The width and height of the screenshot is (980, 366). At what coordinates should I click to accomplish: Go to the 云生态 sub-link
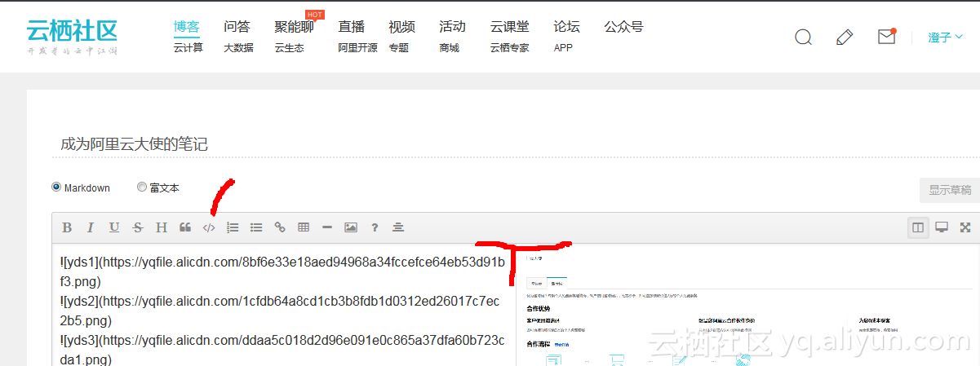[289, 48]
